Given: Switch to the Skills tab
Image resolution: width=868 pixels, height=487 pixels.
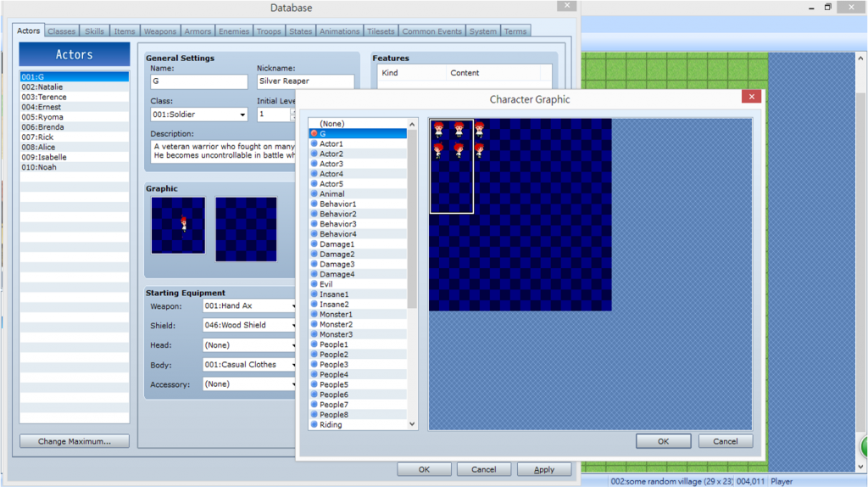Looking at the screenshot, I should click(94, 31).
